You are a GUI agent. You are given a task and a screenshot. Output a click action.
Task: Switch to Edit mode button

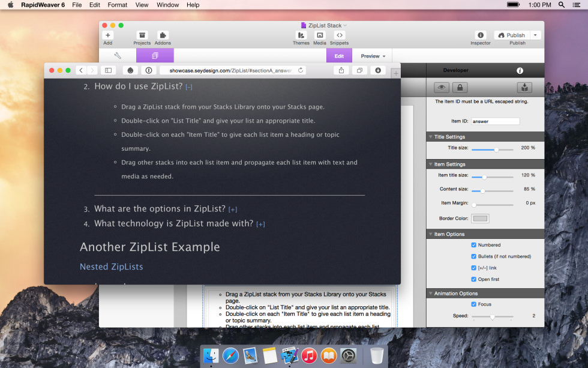[x=339, y=56]
